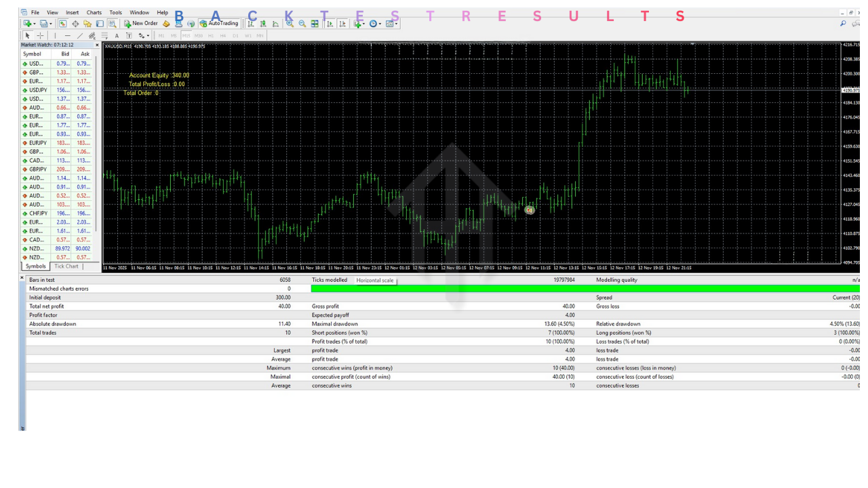This screenshot has width=868, height=488.
Task: Select the Crosshair tool
Action: pyautogui.click(x=41, y=35)
